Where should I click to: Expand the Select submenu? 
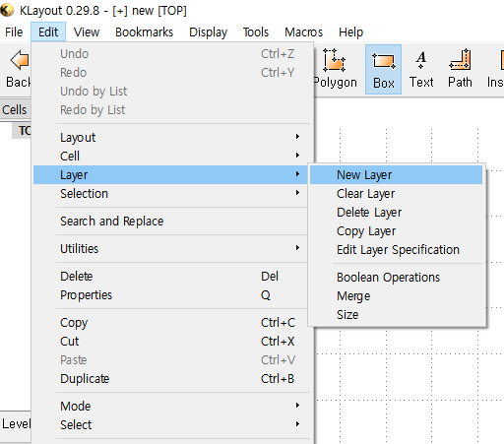coord(170,424)
